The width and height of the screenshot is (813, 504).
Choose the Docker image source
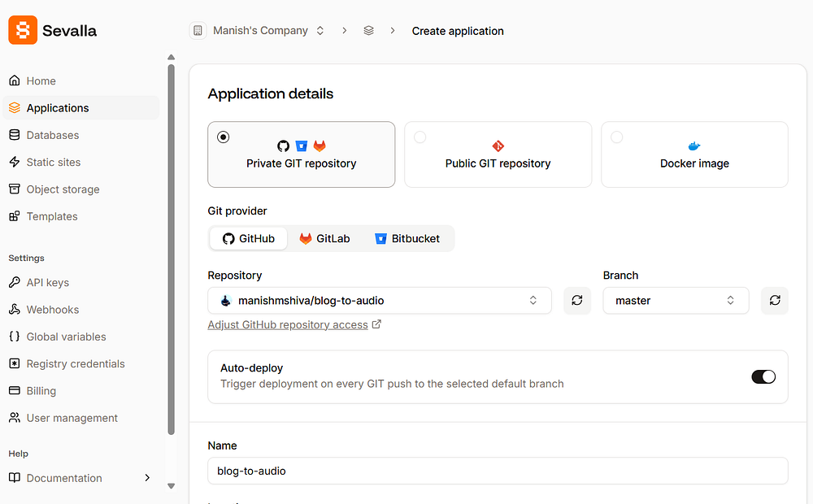694,154
